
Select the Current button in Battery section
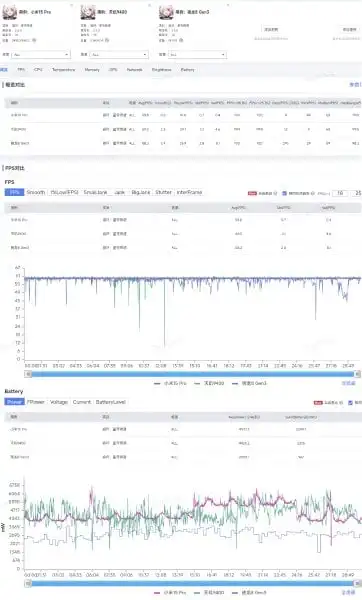tap(82, 402)
